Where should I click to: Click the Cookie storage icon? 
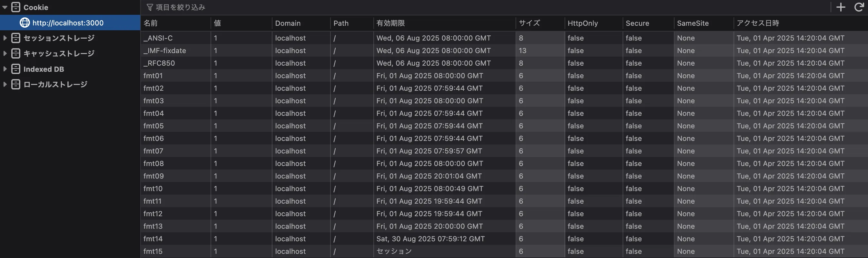pos(16,7)
